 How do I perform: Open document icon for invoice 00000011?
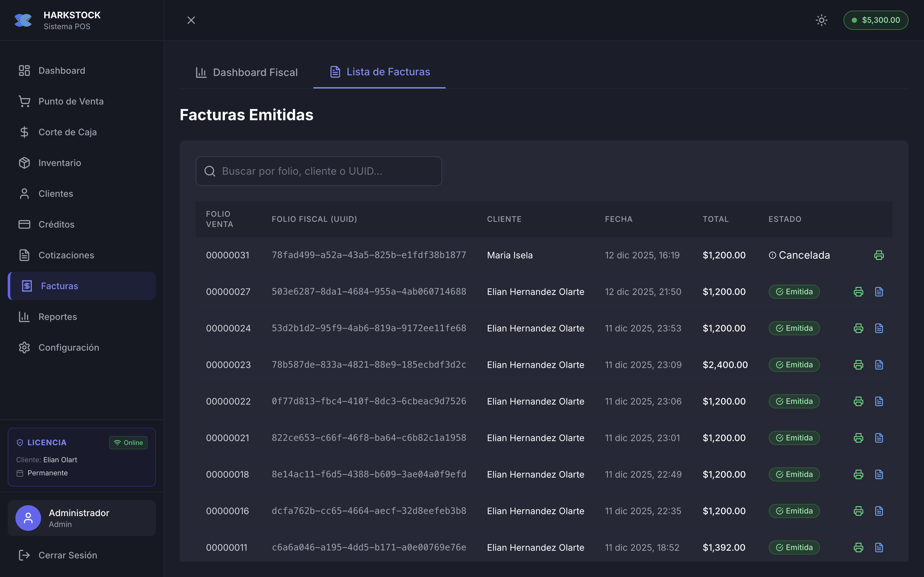878,547
